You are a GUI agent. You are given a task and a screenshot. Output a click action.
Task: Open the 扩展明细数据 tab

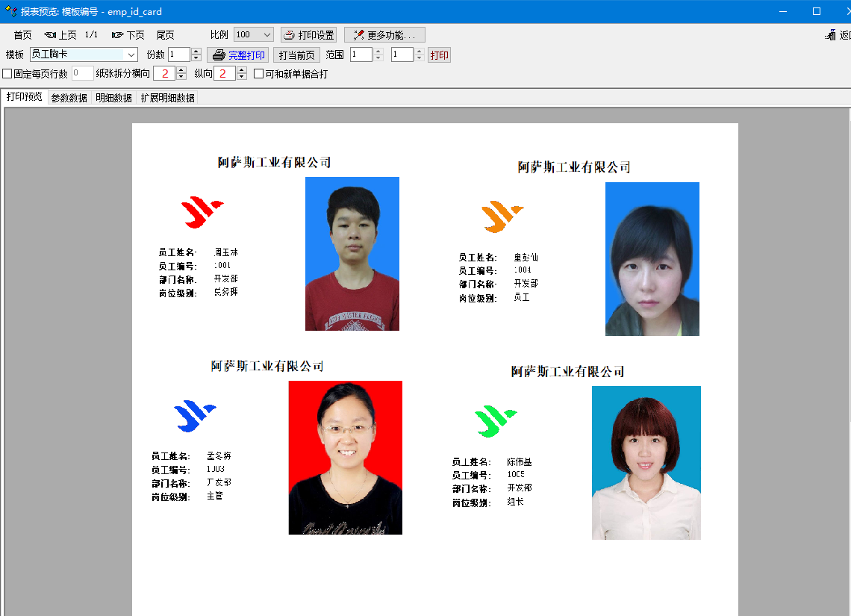(x=167, y=98)
